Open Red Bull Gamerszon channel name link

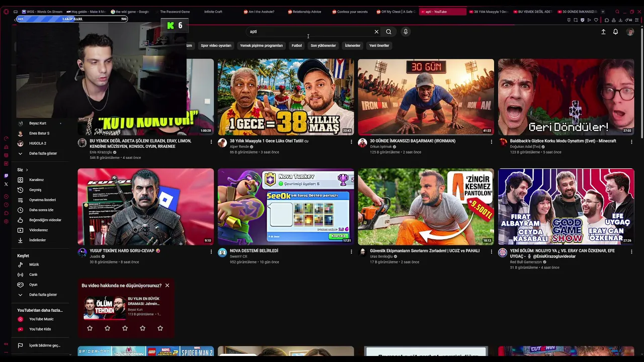[x=526, y=262]
